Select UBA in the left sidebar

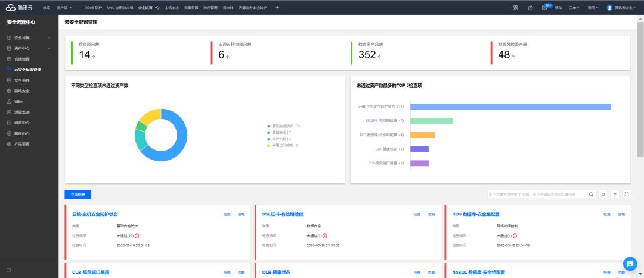(x=18, y=101)
